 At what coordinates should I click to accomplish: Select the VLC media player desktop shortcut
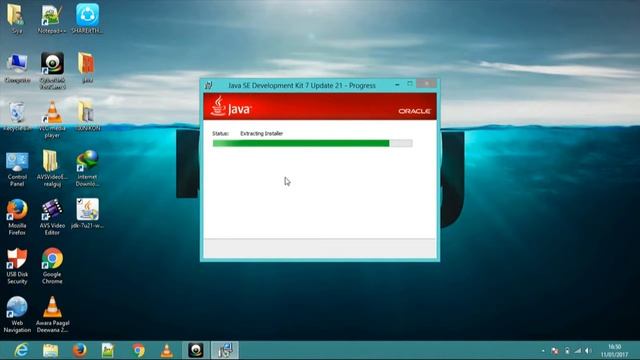tap(52, 119)
